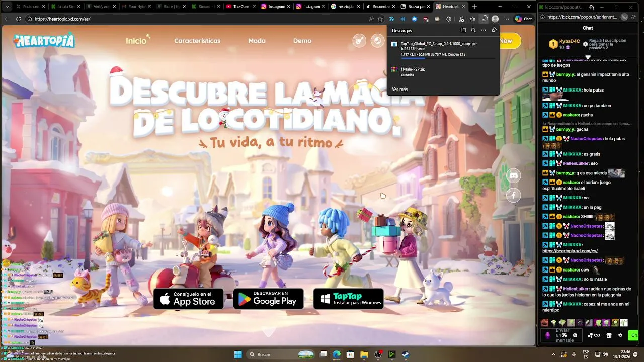
Task: Pin the Descargas downloads panel
Action: point(494,30)
